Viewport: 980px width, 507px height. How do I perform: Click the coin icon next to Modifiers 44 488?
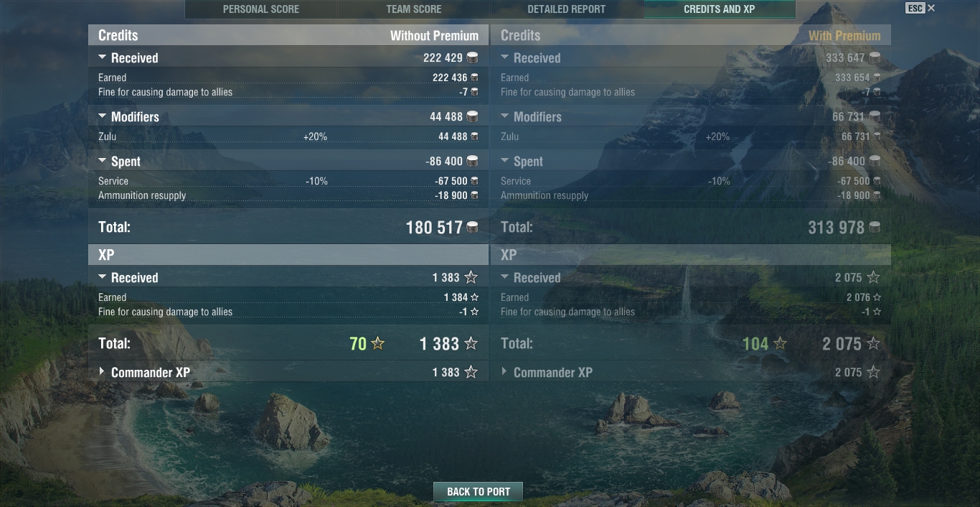coord(472,116)
